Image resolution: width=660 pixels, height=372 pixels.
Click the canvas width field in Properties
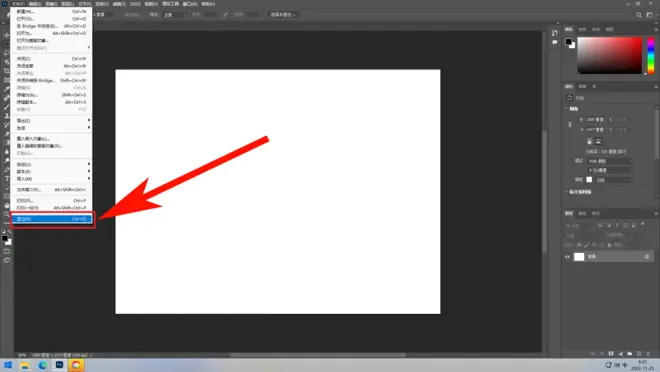point(595,120)
